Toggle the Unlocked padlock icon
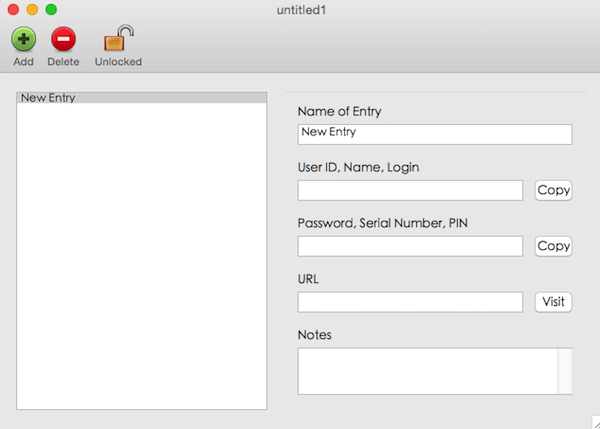 (x=118, y=39)
